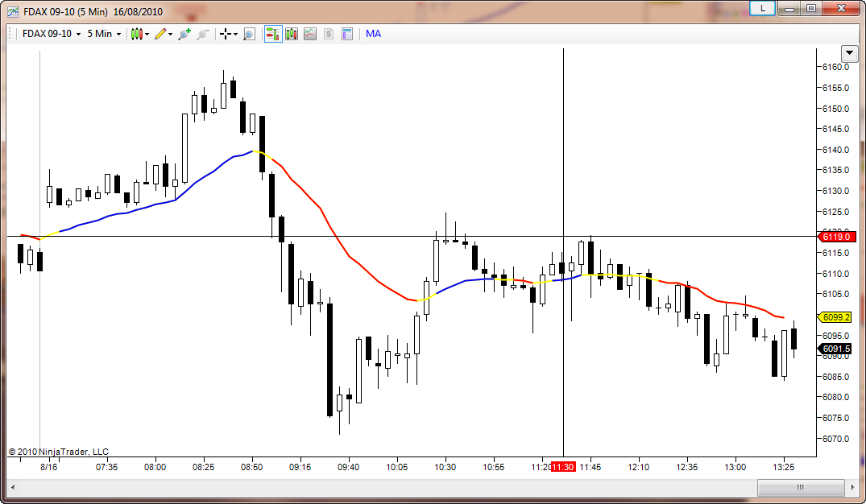The image size is (866, 504).
Task: Minimize the chart window
Action: click(789, 8)
